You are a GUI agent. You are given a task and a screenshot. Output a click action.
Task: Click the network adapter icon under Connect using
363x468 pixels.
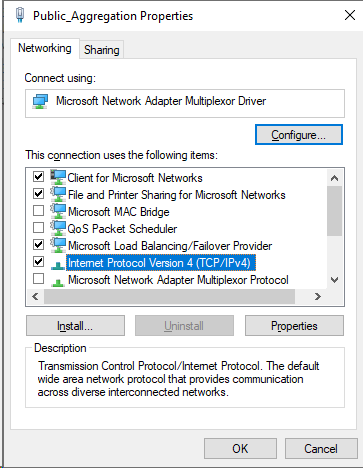point(40,101)
